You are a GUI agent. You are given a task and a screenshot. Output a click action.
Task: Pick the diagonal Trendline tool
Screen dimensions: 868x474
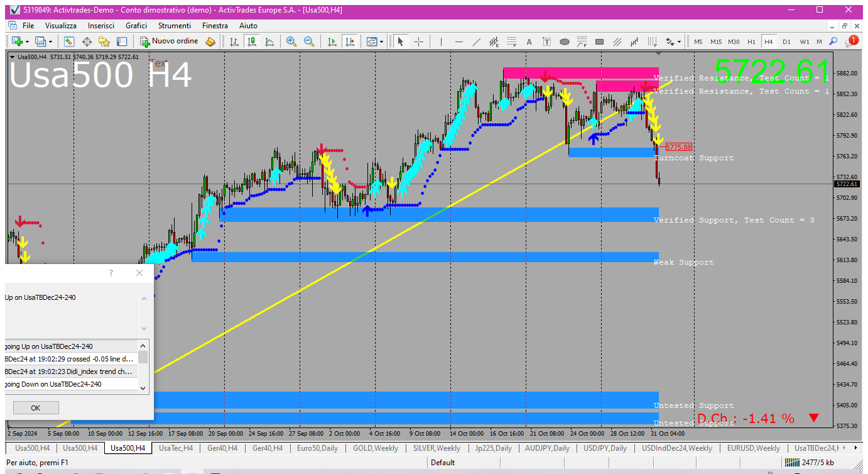coord(477,41)
